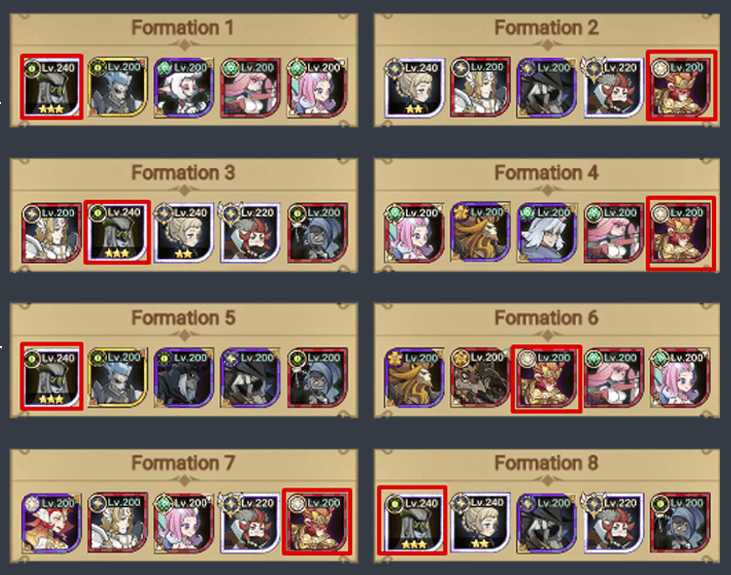Select the hooded blue Lv.200 hero in Formation 3
This screenshot has width=731, height=575.
click(x=317, y=232)
